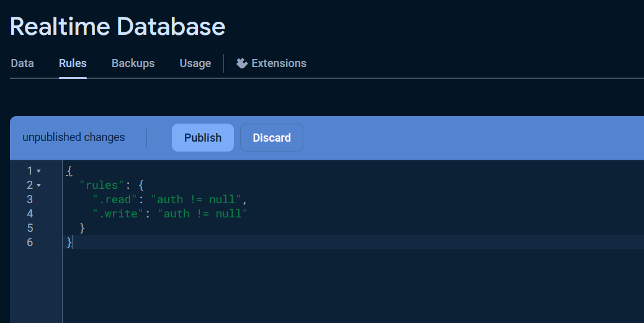This screenshot has height=323, width=644.
Task: Click line number 3 in the gutter
Action: coord(30,199)
